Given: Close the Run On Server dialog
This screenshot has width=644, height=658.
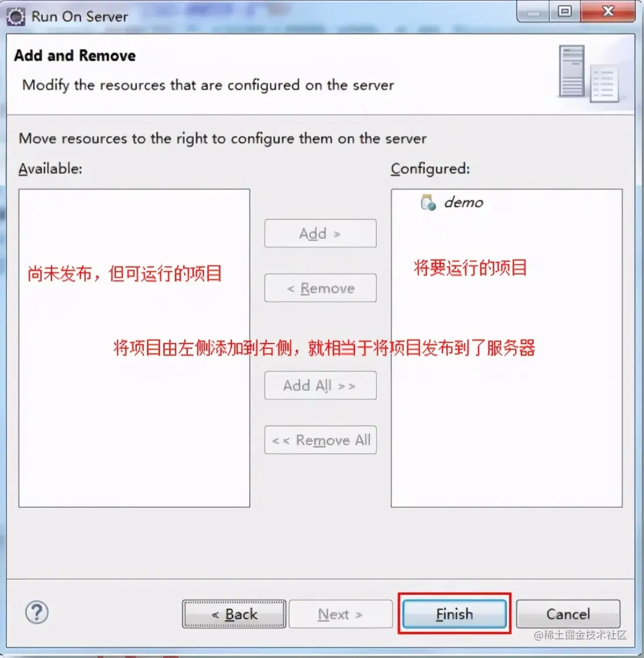Looking at the screenshot, I should pyautogui.click(x=607, y=12).
